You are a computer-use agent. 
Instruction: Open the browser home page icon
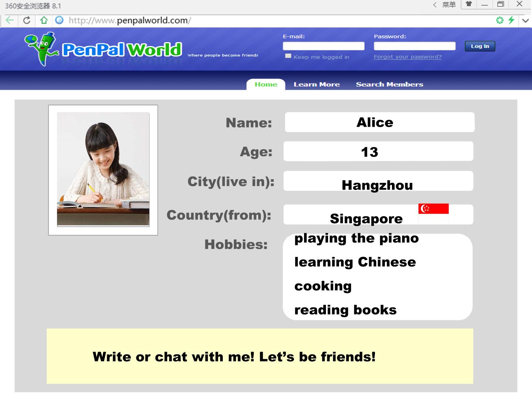coord(44,20)
